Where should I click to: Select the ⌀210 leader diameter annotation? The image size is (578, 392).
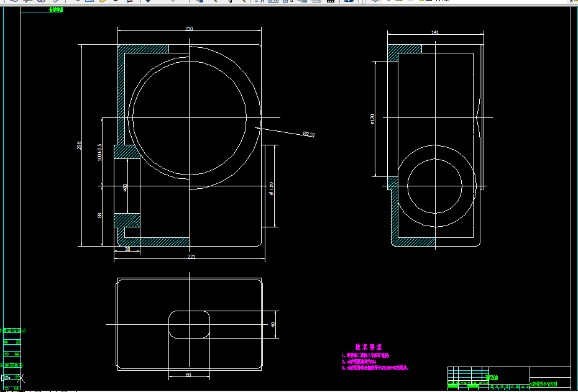309,134
